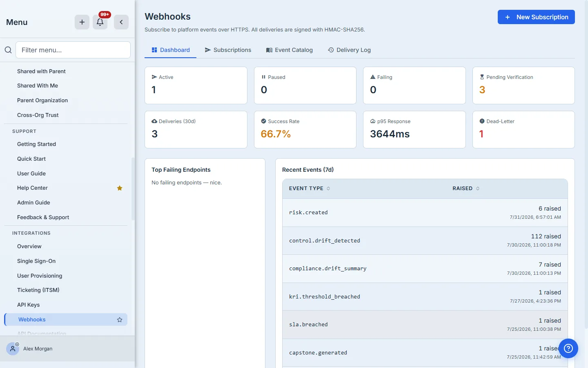Viewport: 588px width, 368px height.
Task: Sort by Event Type column header
Action: [x=310, y=188]
